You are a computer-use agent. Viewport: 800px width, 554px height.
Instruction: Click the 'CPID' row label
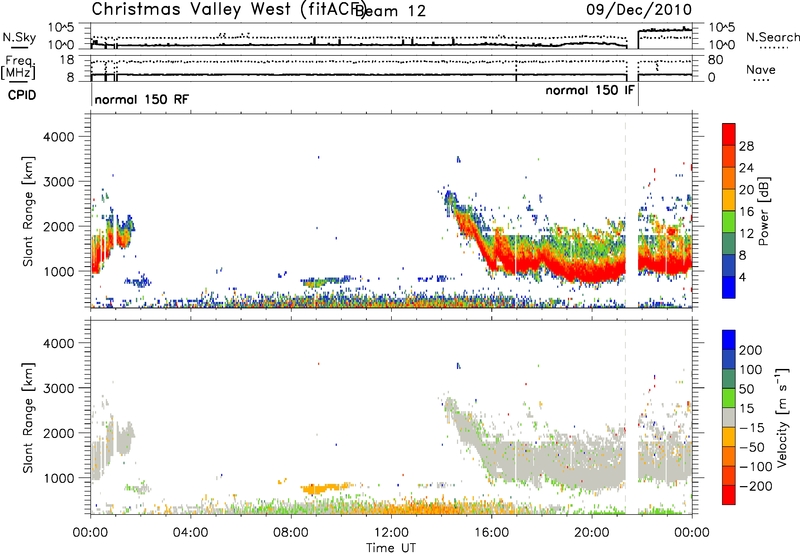[x=22, y=95]
